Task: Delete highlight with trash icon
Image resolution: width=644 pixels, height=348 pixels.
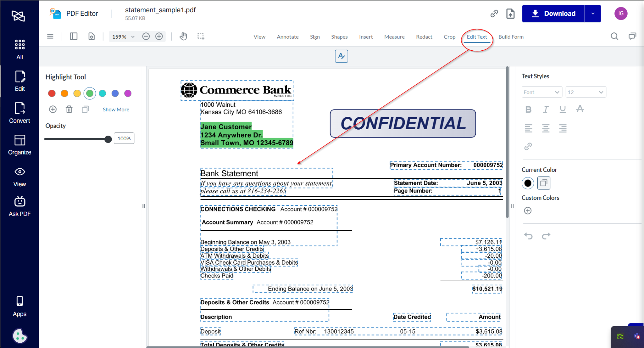Action: 69,109
